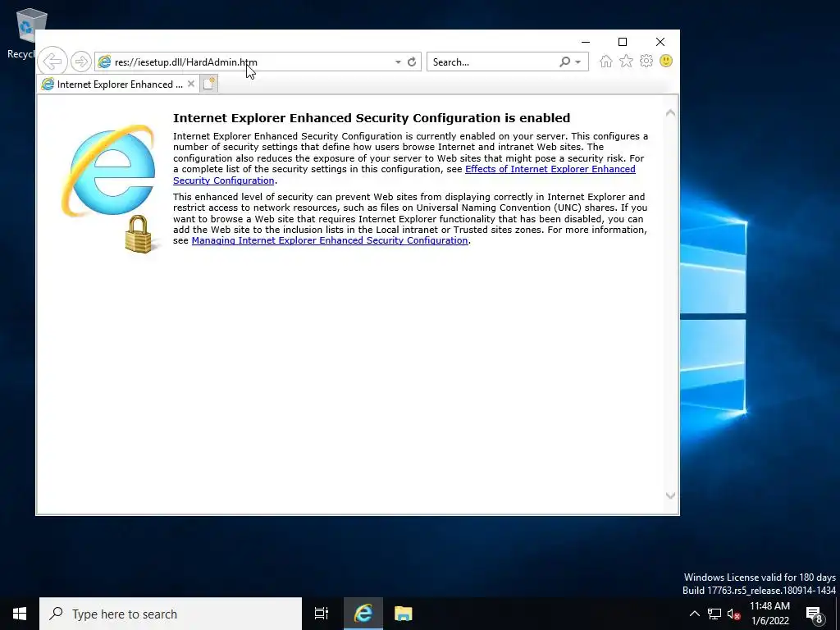Click the heading 'Internet Explorer Enhanced Security Configuration is enabled'

(372, 118)
